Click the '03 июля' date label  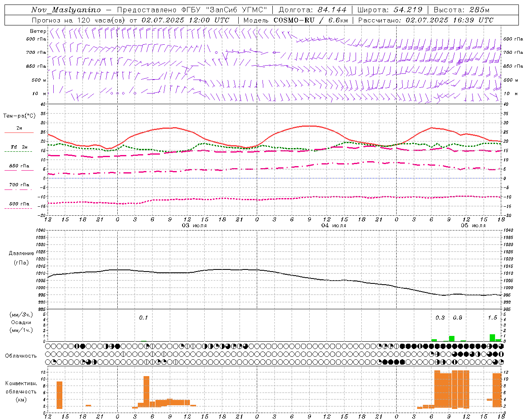[x=194, y=226]
